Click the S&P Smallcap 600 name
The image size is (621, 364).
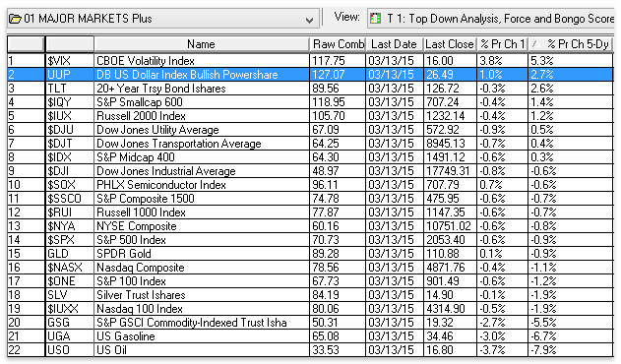(140, 102)
